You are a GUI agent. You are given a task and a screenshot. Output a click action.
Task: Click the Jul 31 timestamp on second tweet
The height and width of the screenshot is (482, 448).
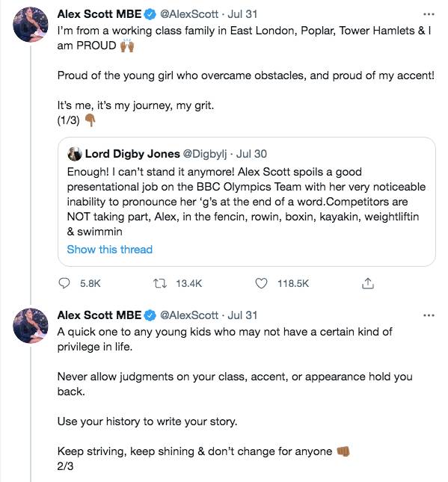pyautogui.click(x=242, y=315)
